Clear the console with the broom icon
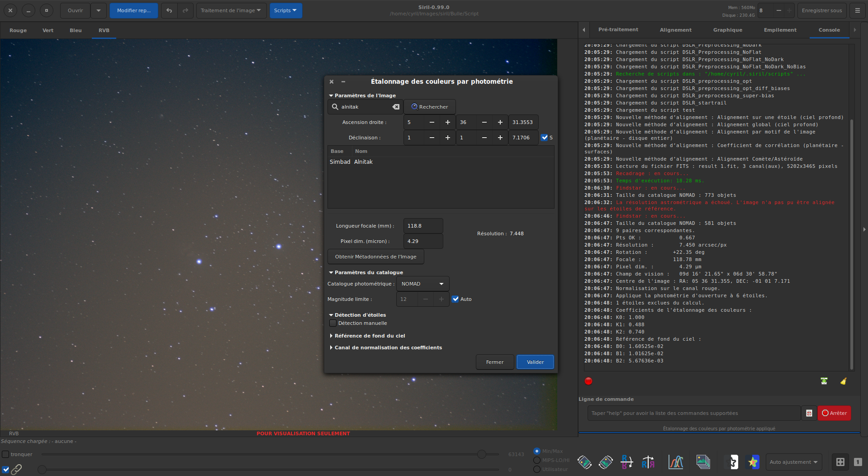The image size is (868, 476). pos(844,381)
